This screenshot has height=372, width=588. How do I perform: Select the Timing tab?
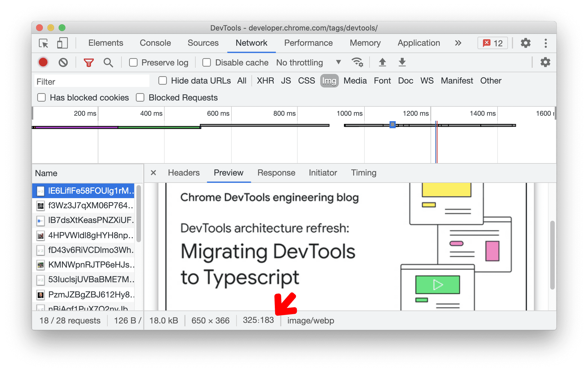pos(363,173)
